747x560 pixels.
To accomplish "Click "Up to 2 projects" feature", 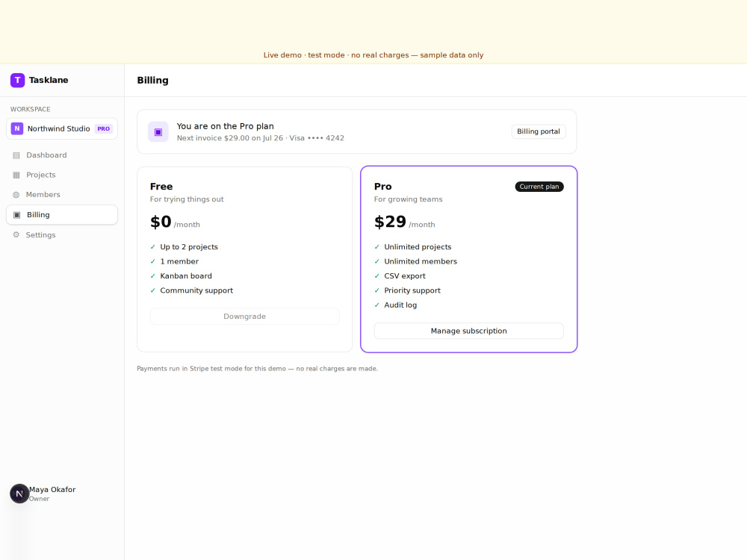I will (x=189, y=246).
